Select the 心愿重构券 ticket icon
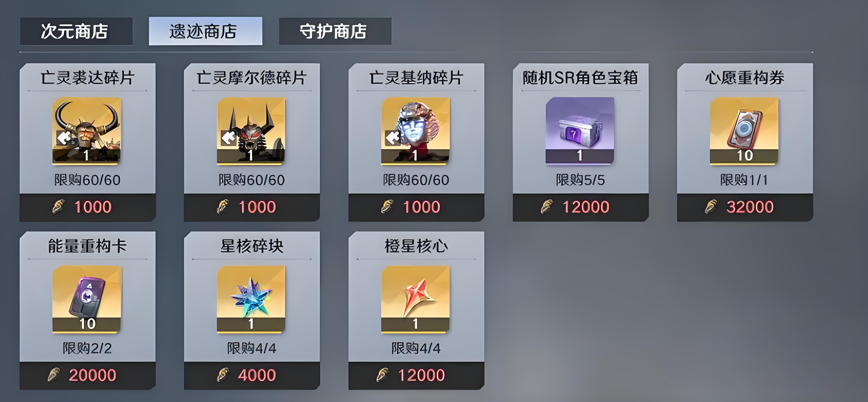This screenshot has width=868, height=402. click(744, 131)
